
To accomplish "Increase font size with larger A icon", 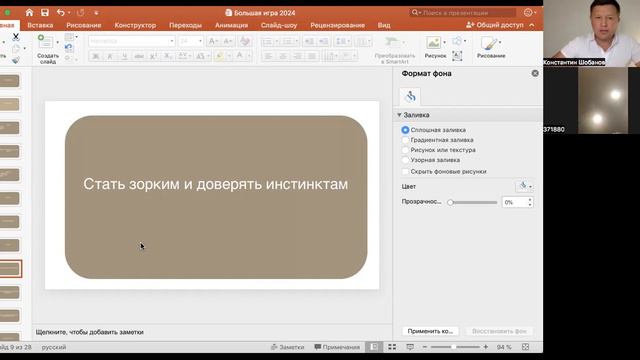I will (213, 41).
